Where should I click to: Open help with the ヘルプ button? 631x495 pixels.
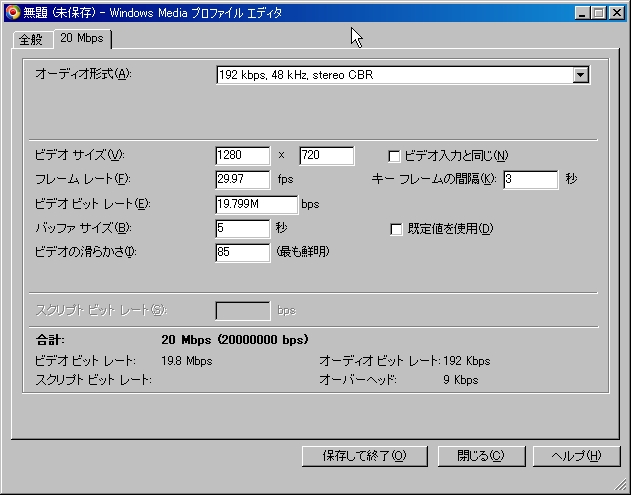coord(576,456)
